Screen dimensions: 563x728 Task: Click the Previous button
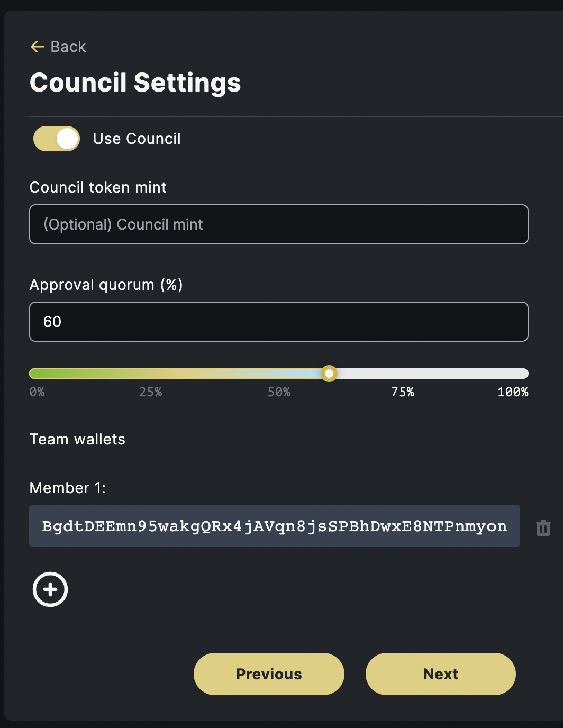269,674
